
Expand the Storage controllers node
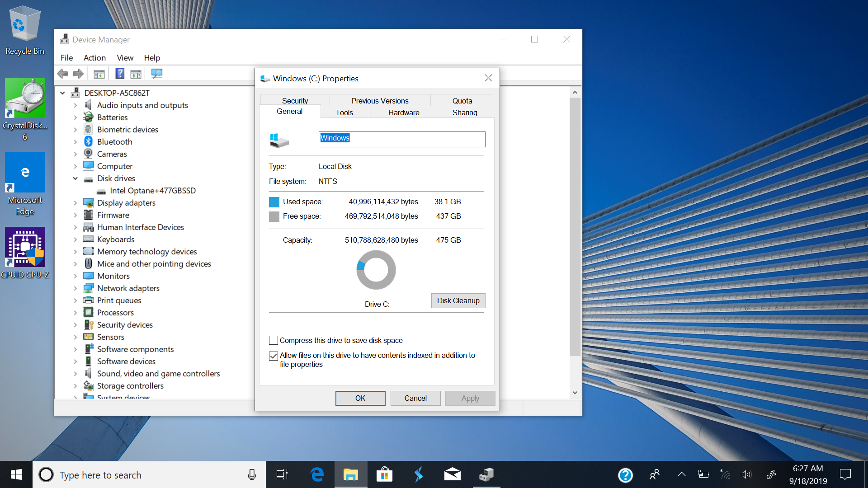pyautogui.click(x=75, y=386)
